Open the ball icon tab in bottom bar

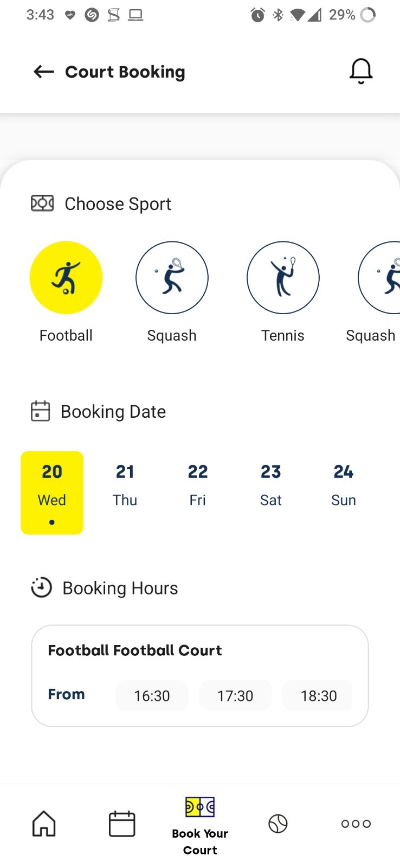(x=278, y=824)
